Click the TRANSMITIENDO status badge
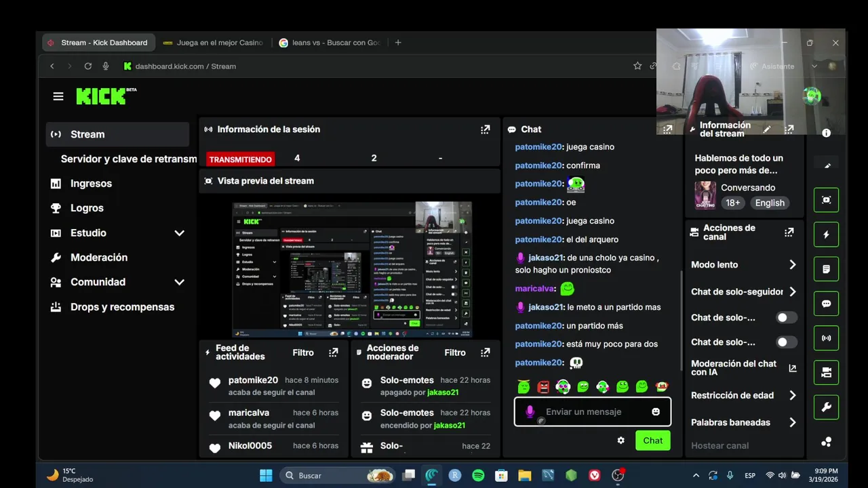This screenshot has height=488, width=868. (241, 159)
